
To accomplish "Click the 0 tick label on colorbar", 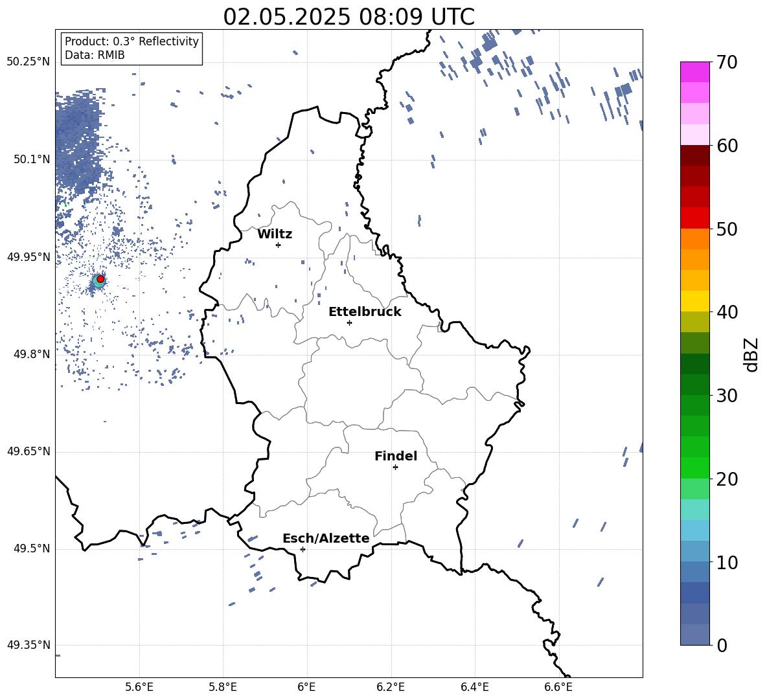I will [722, 645].
